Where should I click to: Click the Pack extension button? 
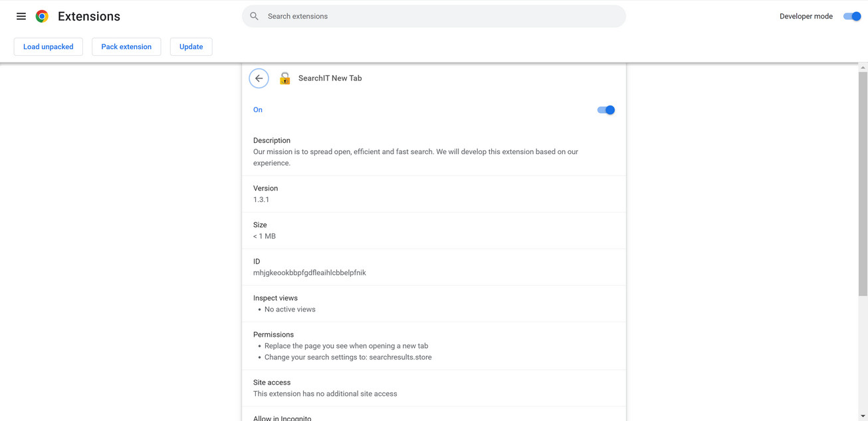coord(126,46)
